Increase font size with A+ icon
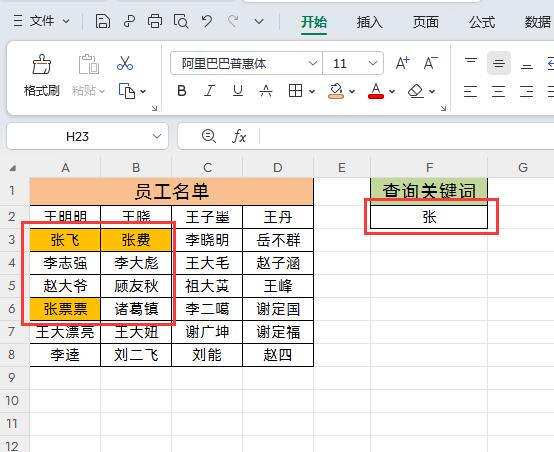Screen dimensions: 554x452 [402, 64]
